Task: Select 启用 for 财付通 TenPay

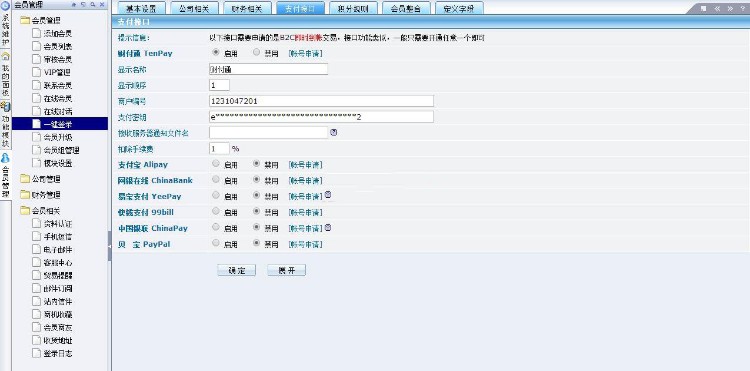Action: 216,52
